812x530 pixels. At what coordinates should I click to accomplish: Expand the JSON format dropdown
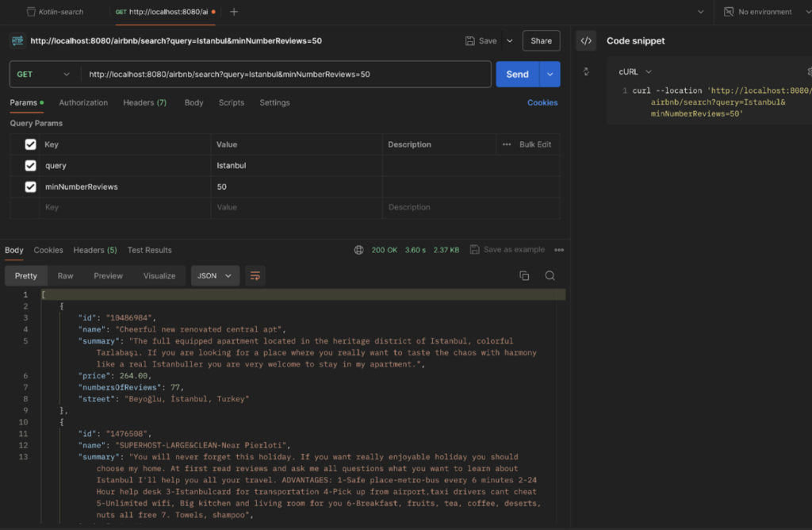coord(216,275)
